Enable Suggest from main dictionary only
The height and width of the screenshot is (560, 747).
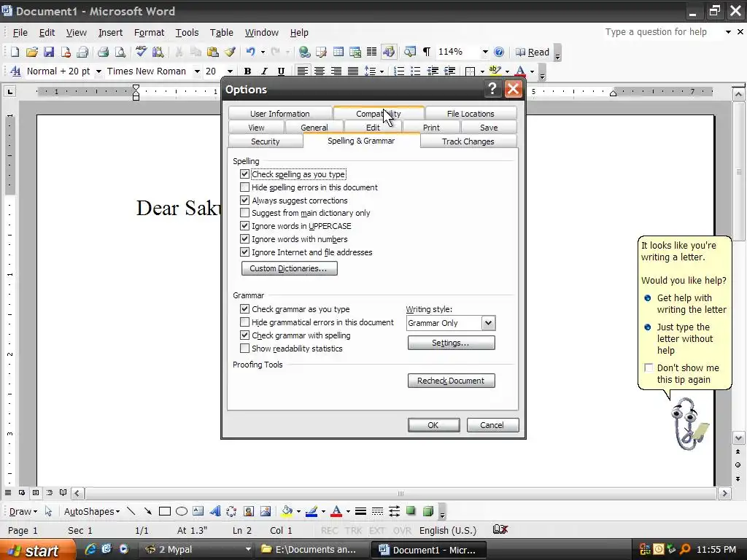click(245, 213)
